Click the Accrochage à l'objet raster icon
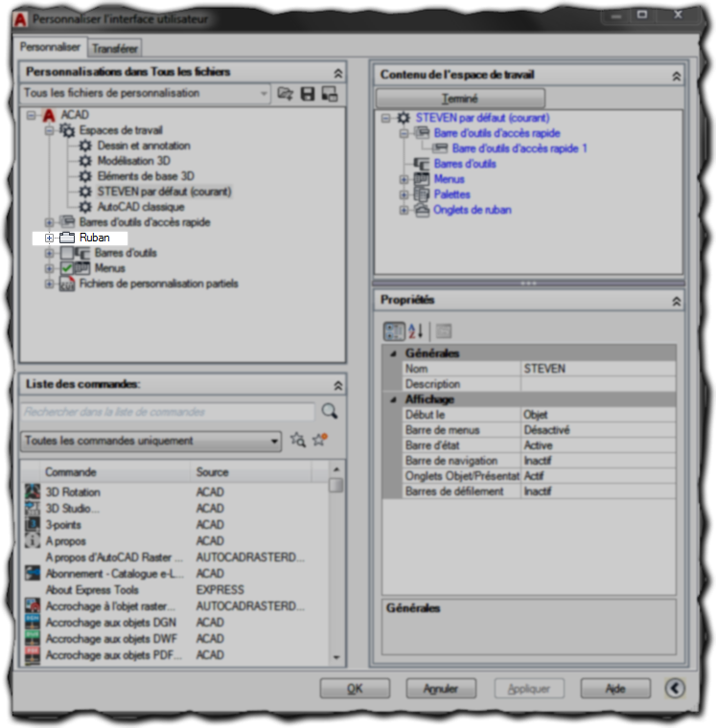 pyautogui.click(x=33, y=605)
